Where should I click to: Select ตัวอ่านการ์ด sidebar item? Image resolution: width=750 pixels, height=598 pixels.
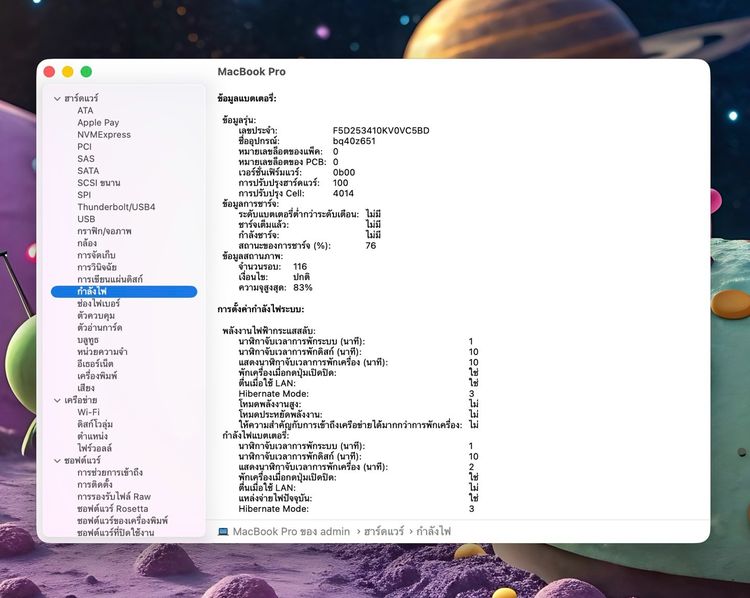[99, 328]
